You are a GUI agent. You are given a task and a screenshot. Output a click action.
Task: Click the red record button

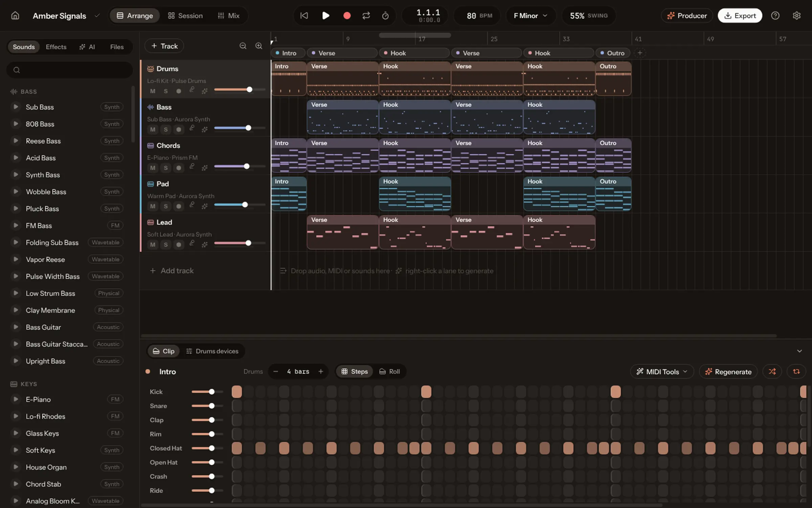coord(347,16)
